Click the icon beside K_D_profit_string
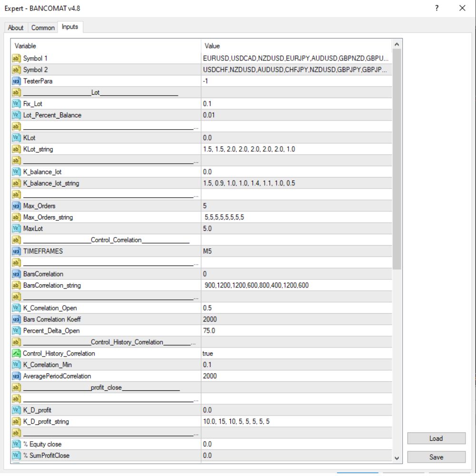Viewport: 476px width, 476px height. pyautogui.click(x=16, y=421)
